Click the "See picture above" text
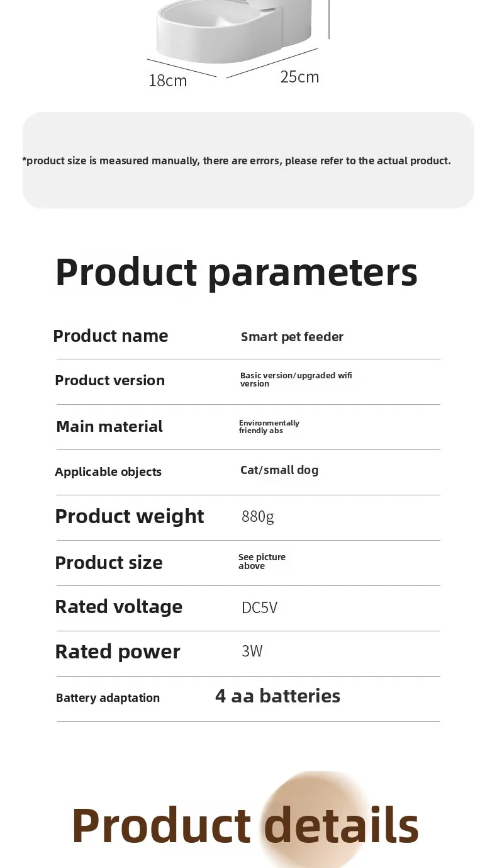The width and height of the screenshot is (497, 868). 262,561
